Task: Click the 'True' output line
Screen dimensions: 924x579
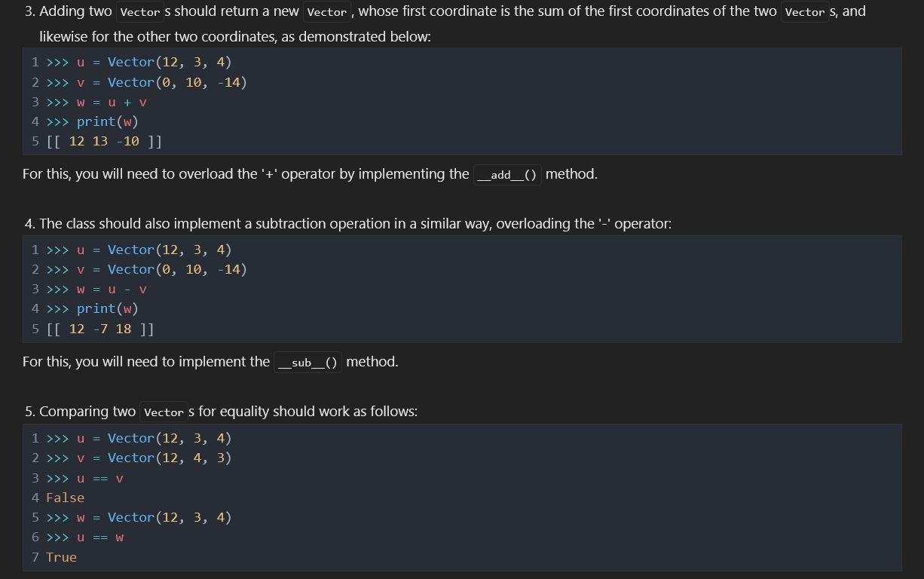Action: point(61,558)
